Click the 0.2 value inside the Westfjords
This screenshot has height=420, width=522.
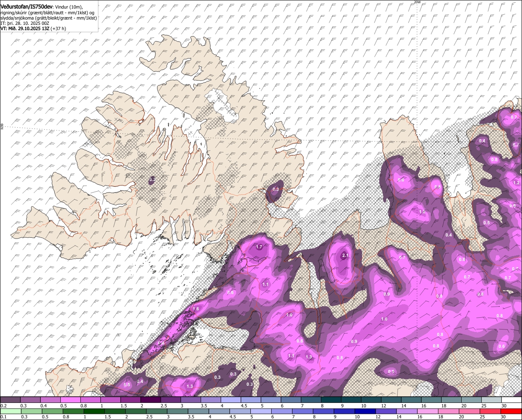click(x=152, y=179)
